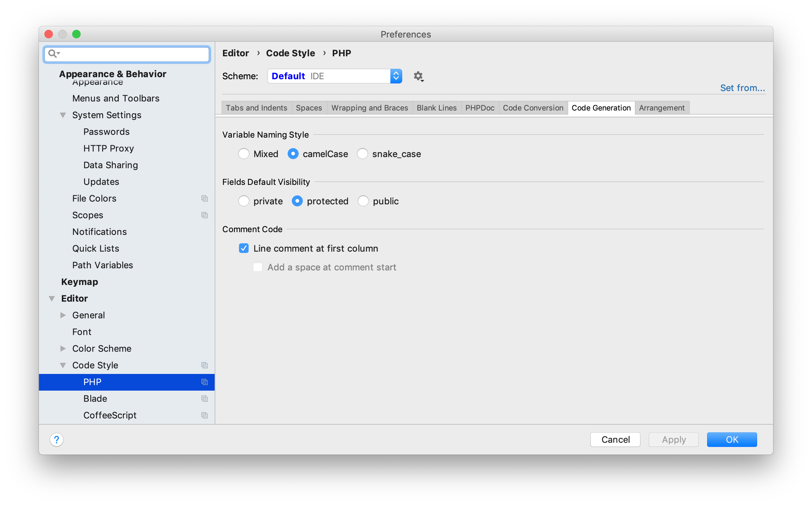Click the search magnifier icon
812x506 pixels.
[54, 54]
